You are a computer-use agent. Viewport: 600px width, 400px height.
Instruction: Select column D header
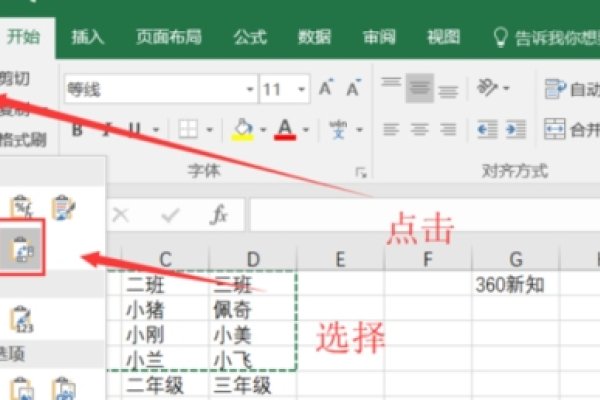point(253,259)
